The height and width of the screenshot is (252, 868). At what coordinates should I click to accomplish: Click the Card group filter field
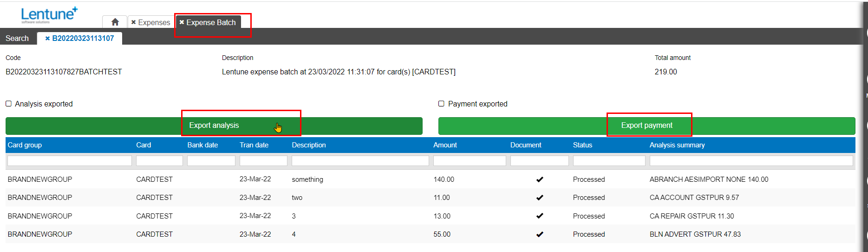click(70, 161)
